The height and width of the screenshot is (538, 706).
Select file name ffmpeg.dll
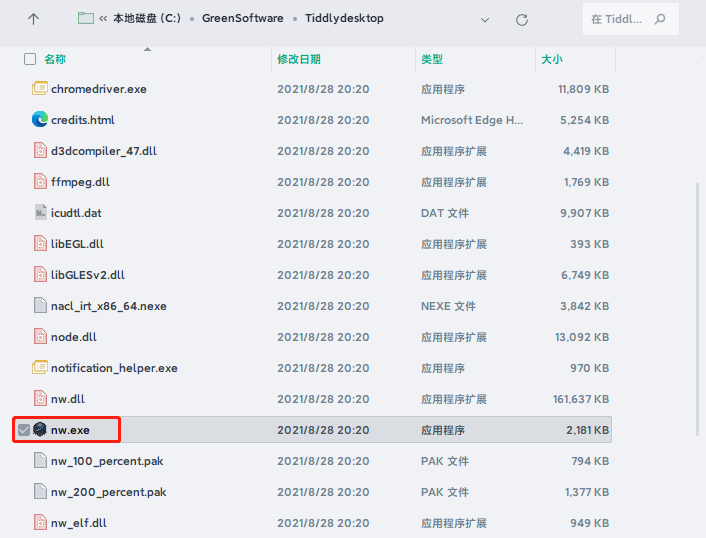(x=80, y=182)
